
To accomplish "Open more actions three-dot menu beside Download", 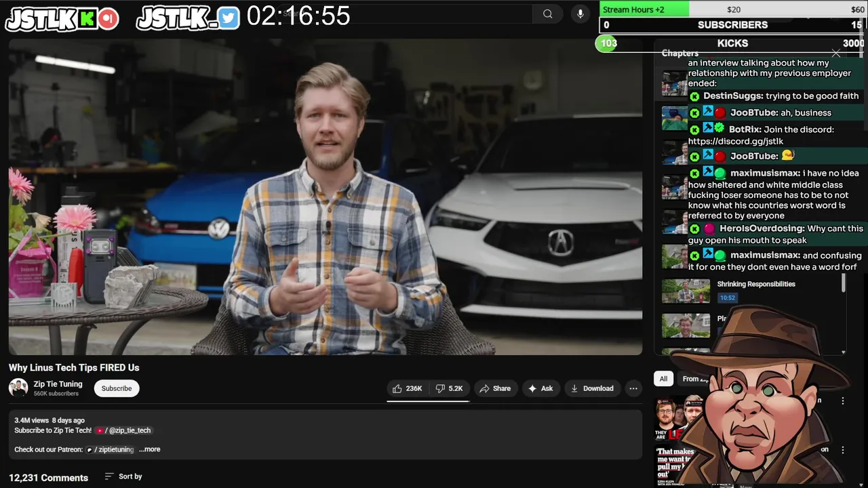I will click(x=633, y=388).
